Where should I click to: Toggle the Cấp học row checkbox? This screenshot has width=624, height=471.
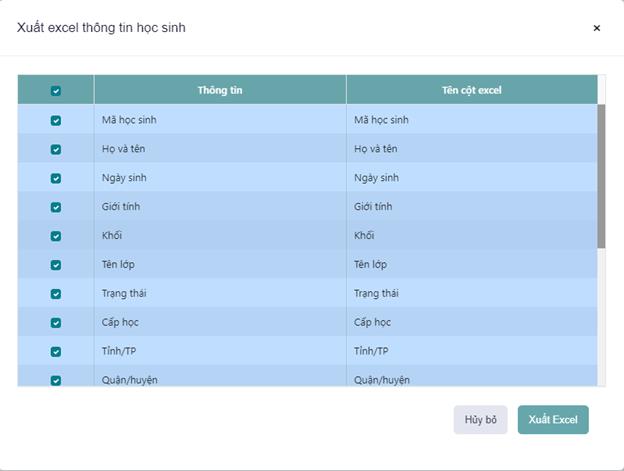click(56, 323)
